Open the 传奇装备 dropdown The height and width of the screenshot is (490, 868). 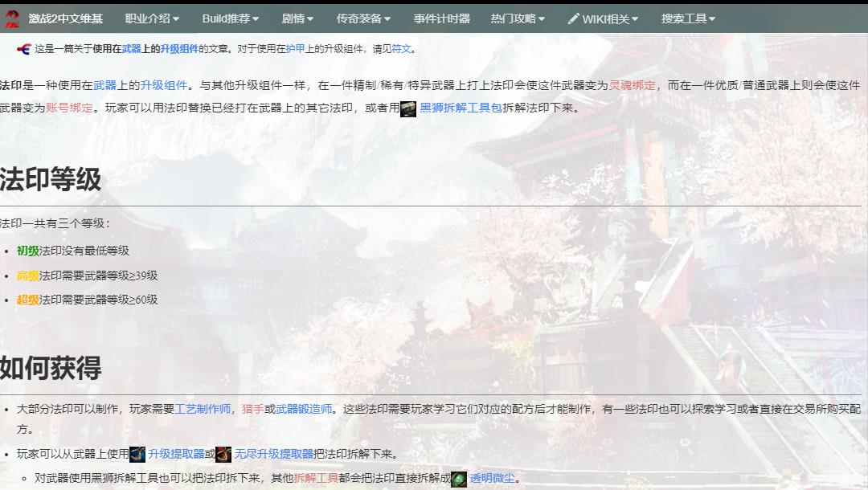click(361, 18)
